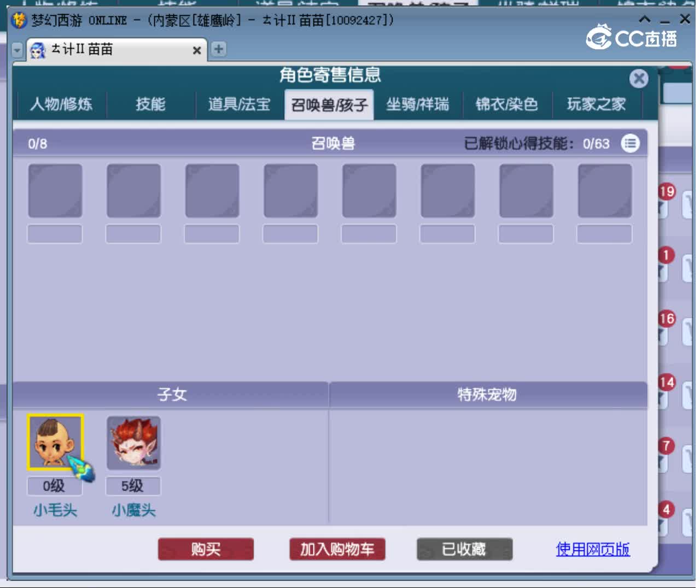700x588 pixels.
Task: Click the red badge numbered 14
Action: click(x=666, y=382)
